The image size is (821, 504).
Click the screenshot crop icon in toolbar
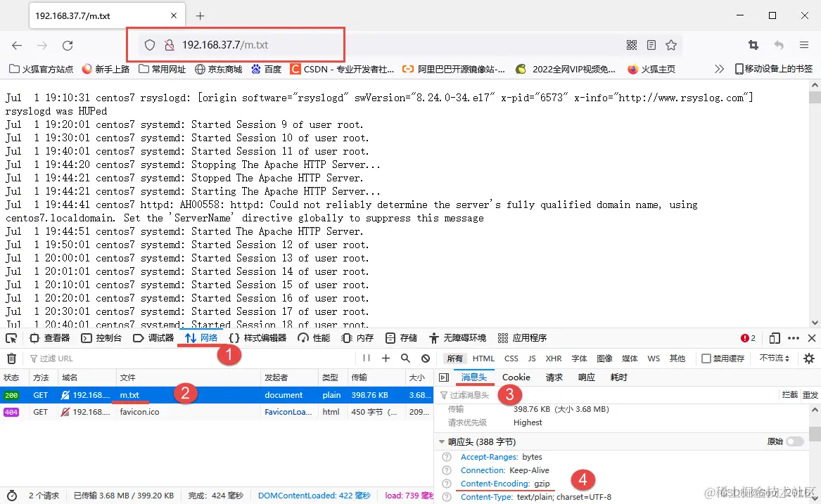753,45
